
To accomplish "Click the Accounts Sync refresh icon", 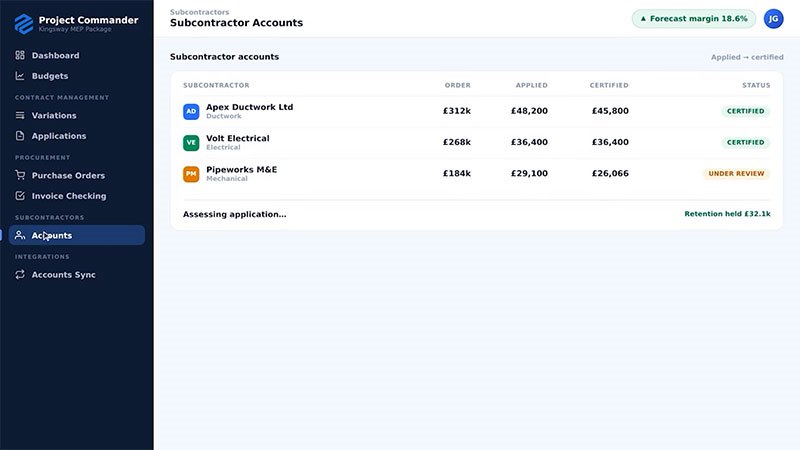I will [20, 274].
